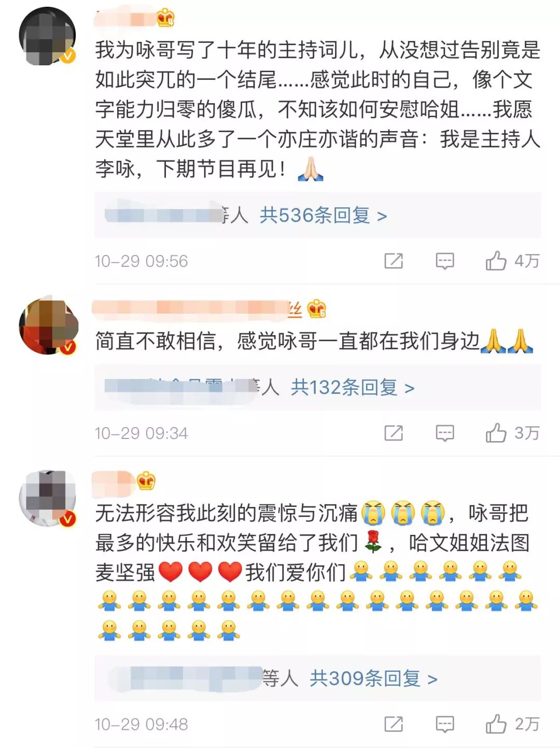Image resolution: width=560 pixels, height=748 pixels.
Task: Share the comment posted at 09:34
Action: pos(394,433)
